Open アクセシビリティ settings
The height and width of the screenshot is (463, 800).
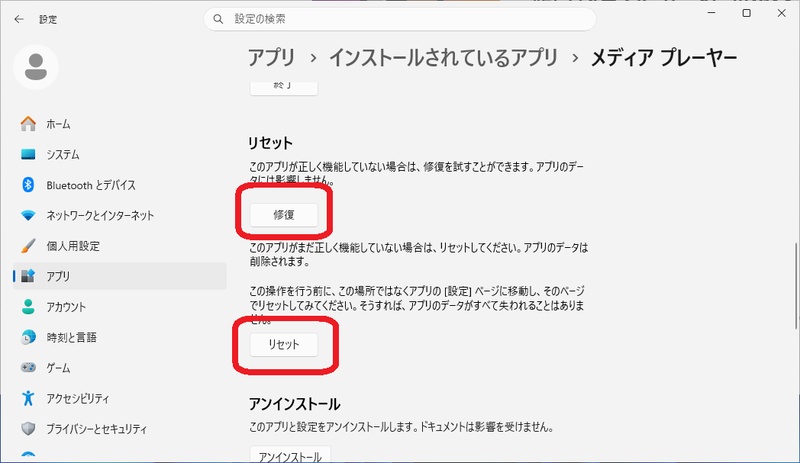119,398
